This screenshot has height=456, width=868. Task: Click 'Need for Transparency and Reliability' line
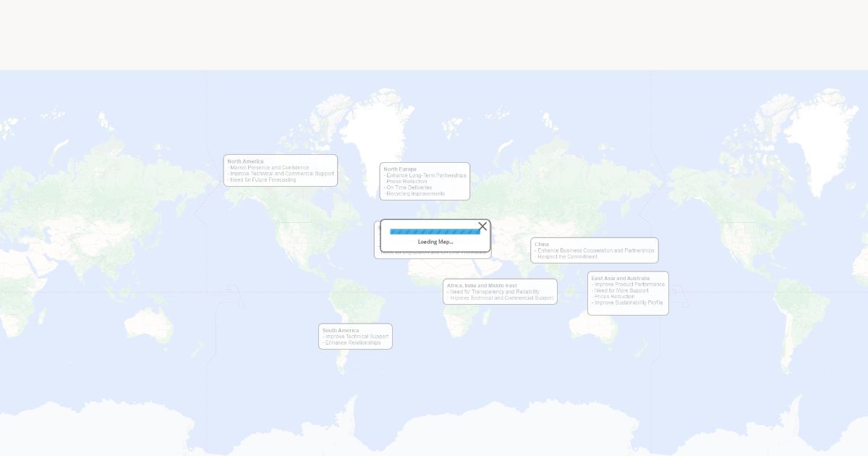pos(493,292)
